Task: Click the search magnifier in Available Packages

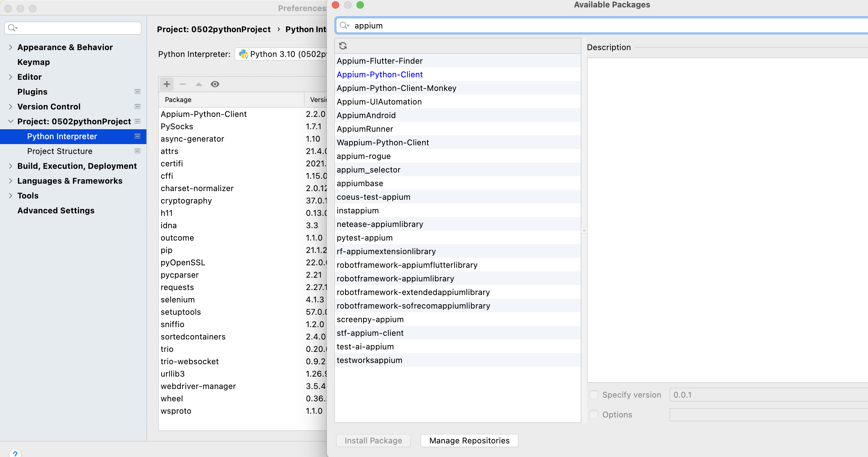Action: pos(344,26)
